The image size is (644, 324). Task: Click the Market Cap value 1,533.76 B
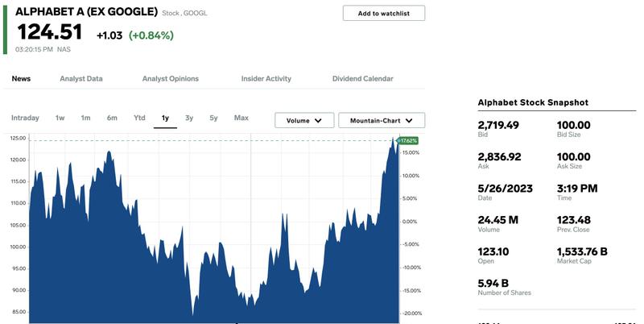point(582,251)
